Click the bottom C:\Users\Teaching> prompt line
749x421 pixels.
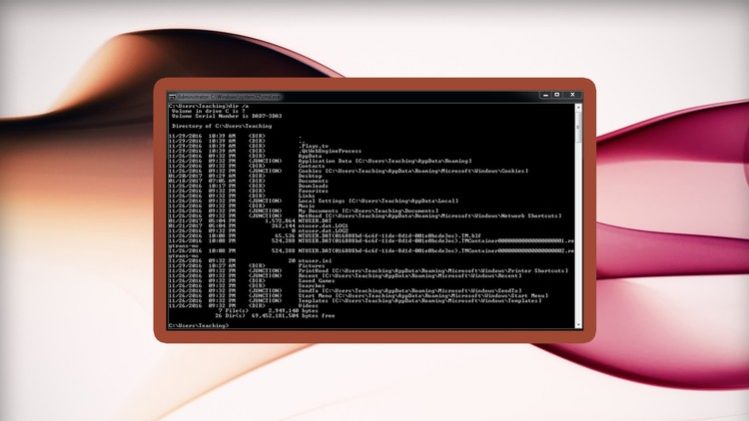point(200,326)
